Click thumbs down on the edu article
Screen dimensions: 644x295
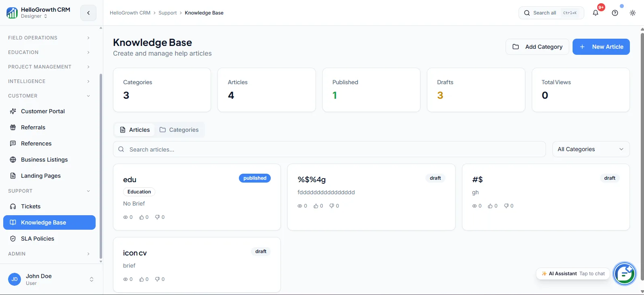pos(157,217)
